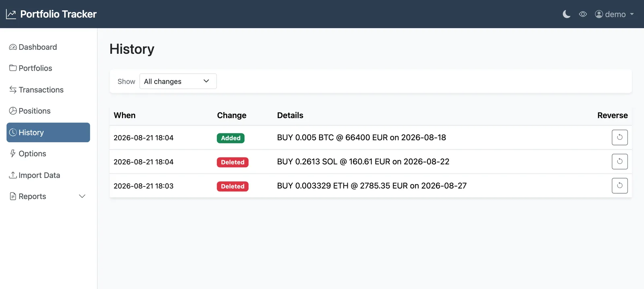Click the Transactions swap-arrows icon

(x=13, y=89)
